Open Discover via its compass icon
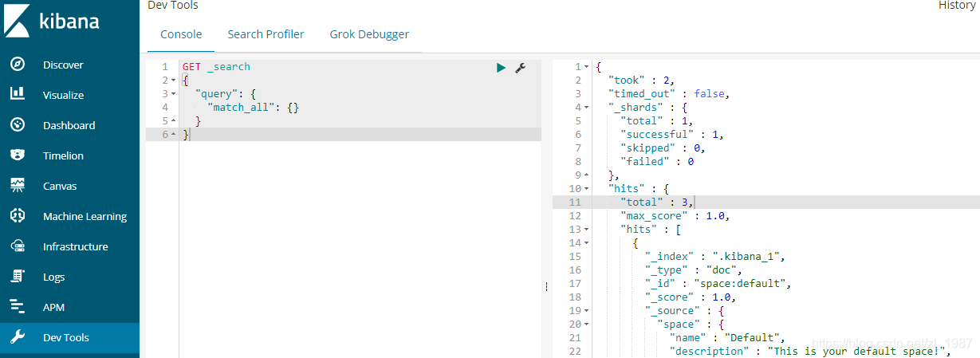The width and height of the screenshot is (980, 358). pos(18,65)
